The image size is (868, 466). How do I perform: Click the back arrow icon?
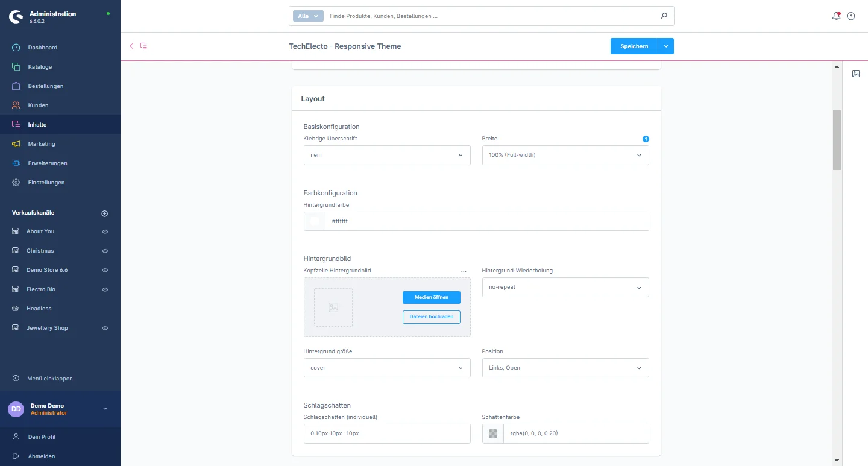click(x=131, y=46)
